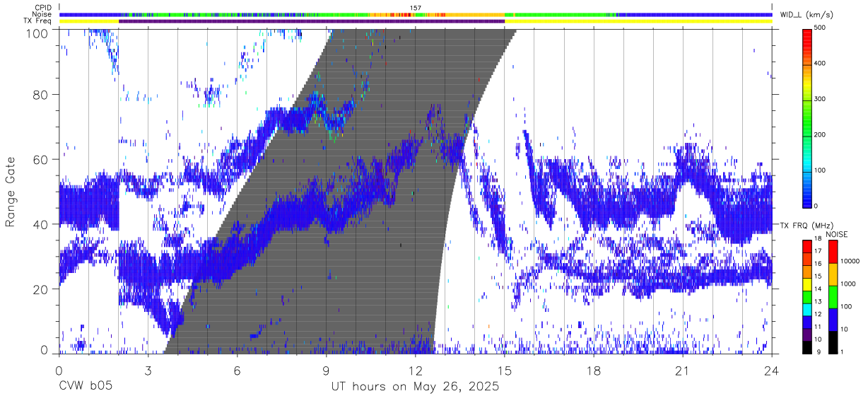868x401 pixels.
Task: Click the green swatch in NOISE legend
Action: point(833,297)
